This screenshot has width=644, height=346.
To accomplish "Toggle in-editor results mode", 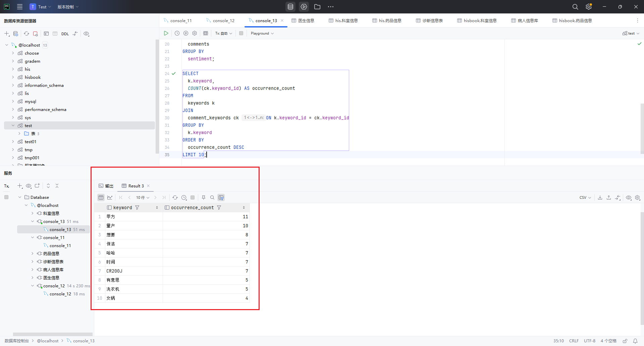I will (x=206, y=33).
